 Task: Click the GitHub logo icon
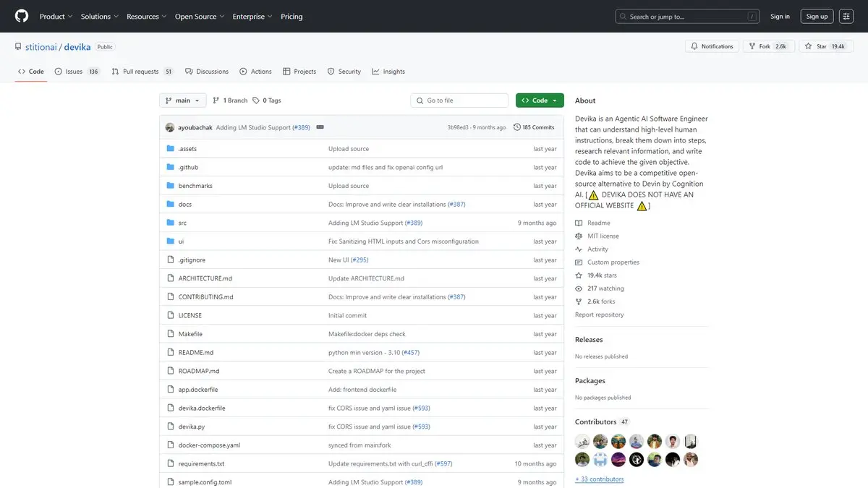(x=22, y=16)
